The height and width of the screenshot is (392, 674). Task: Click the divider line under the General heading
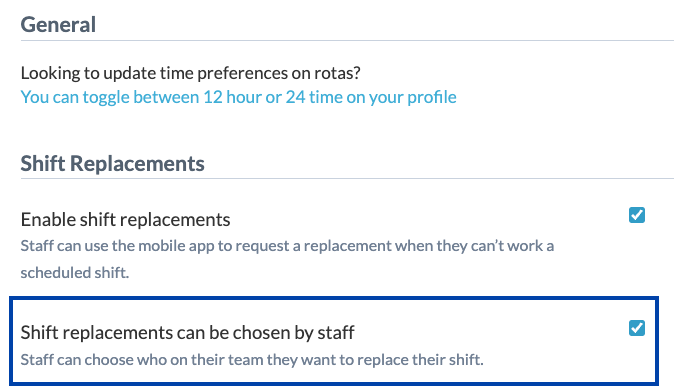tap(347, 41)
